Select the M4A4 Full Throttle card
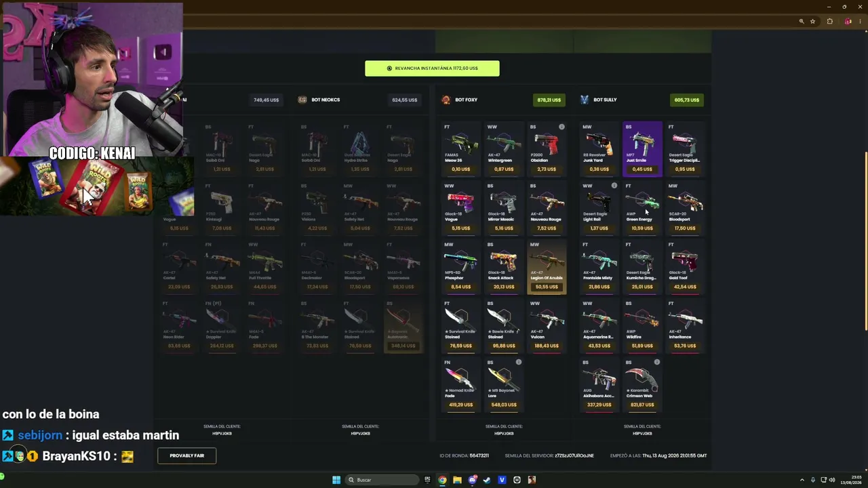This screenshot has width=868, height=488. (264, 266)
